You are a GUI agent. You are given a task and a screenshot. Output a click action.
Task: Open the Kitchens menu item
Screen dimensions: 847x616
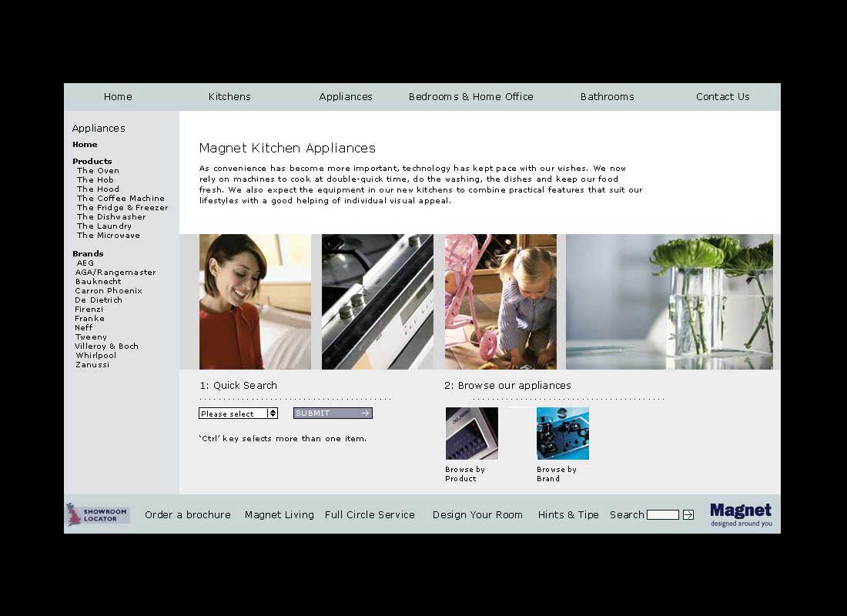(229, 97)
